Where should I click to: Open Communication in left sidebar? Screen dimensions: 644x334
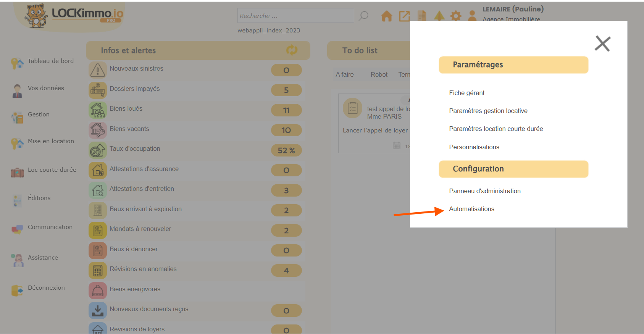[50, 227]
